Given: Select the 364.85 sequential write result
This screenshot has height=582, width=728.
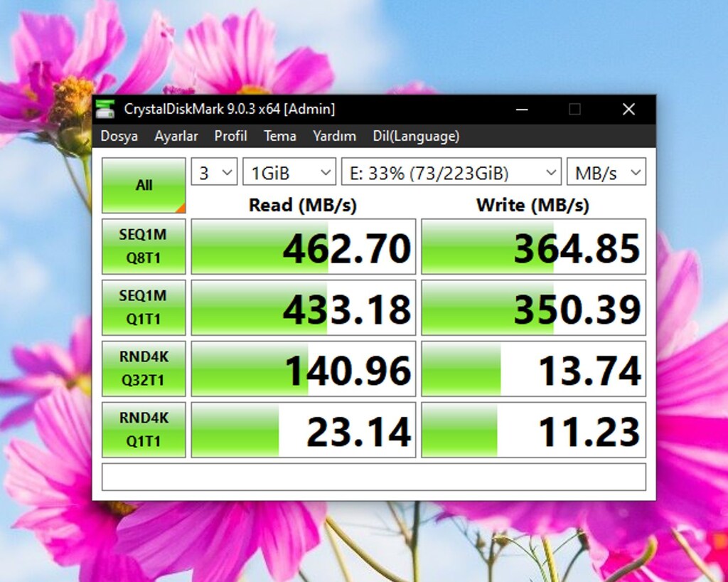Looking at the screenshot, I should 533,247.
